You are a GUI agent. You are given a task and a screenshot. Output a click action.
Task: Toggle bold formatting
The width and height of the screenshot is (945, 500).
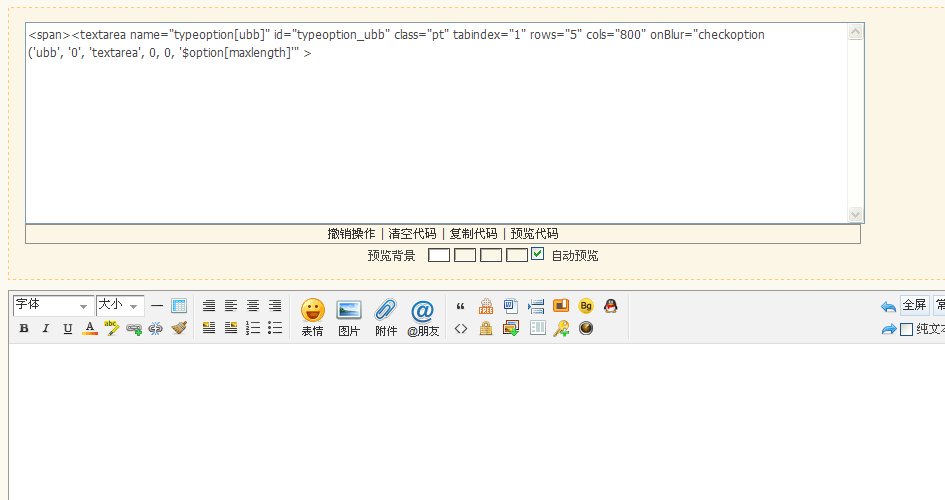(24, 328)
